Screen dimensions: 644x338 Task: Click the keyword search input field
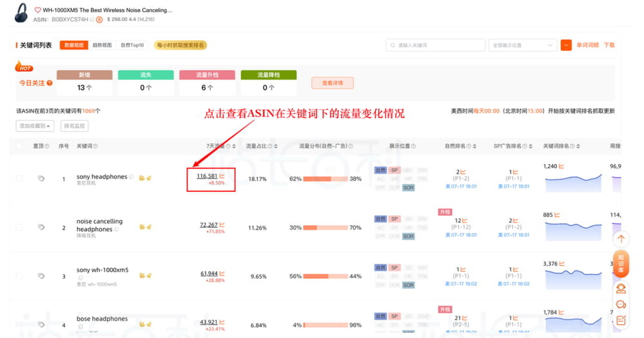(435, 45)
